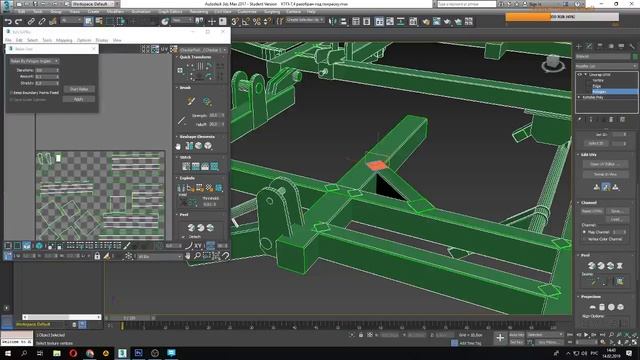The image size is (640, 360).
Task: Click the object color swatch
Action: (635, 56)
